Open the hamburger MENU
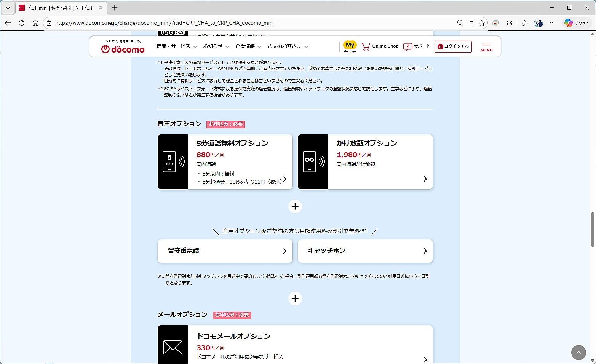Viewport: 596px width, 364px height. (486, 47)
